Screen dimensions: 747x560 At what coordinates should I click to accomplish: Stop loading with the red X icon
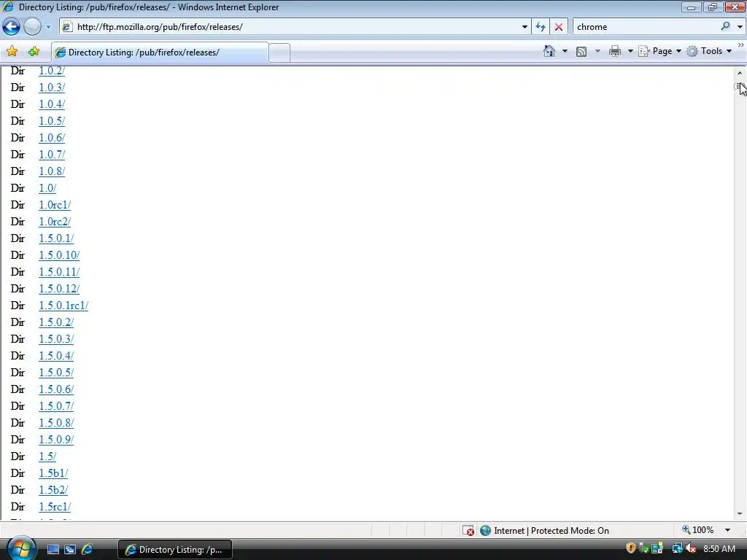click(558, 27)
